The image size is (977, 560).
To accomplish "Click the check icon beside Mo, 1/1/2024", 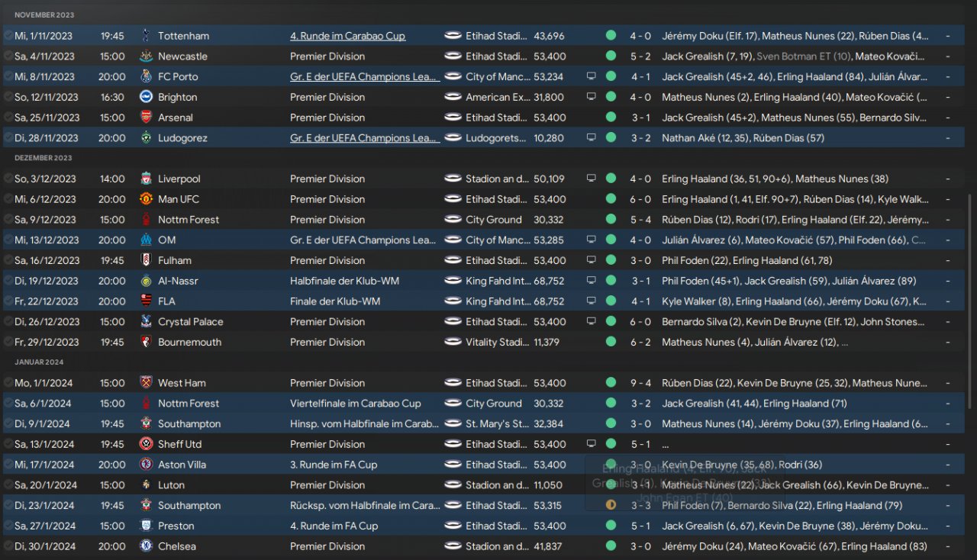I will (x=8, y=383).
